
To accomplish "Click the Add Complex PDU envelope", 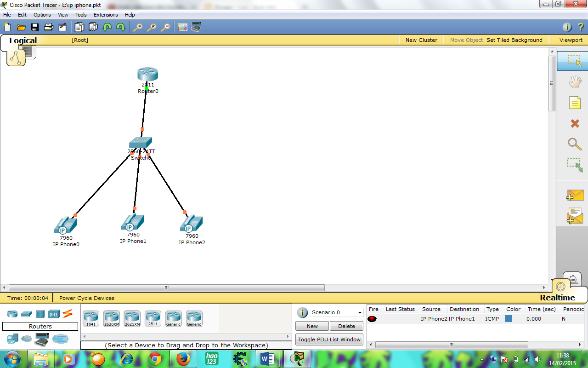I will pyautogui.click(x=575, y=216).
